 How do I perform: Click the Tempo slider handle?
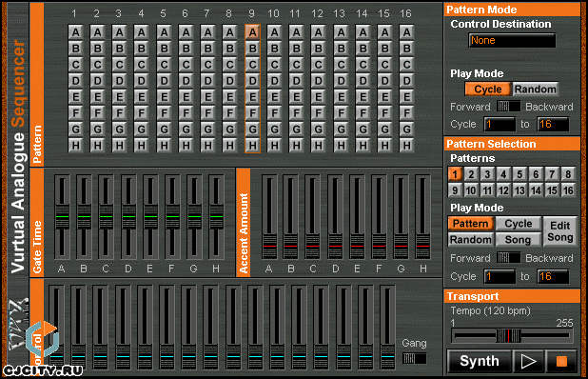pos(508,335)
